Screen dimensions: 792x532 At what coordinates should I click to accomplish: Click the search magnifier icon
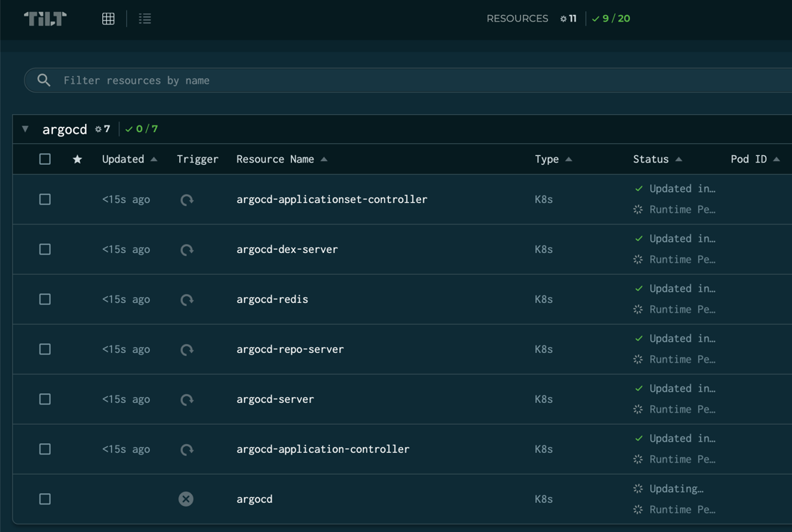[44, 80]
